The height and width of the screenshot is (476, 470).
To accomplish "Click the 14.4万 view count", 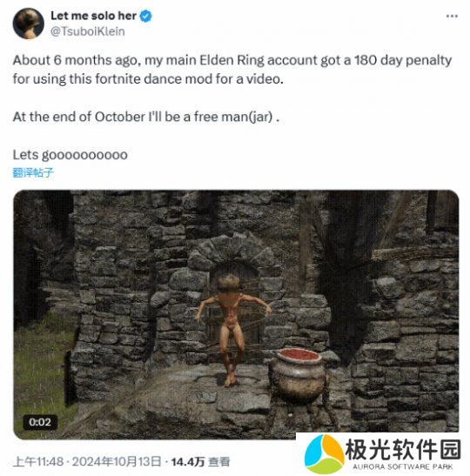I will pyautogui.click(x=188, y=462).
